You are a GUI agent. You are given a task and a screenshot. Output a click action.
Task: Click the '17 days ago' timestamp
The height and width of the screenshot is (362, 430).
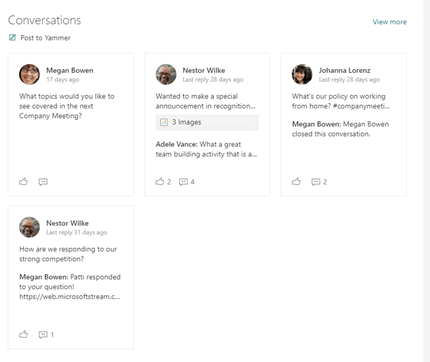point(63,80)
